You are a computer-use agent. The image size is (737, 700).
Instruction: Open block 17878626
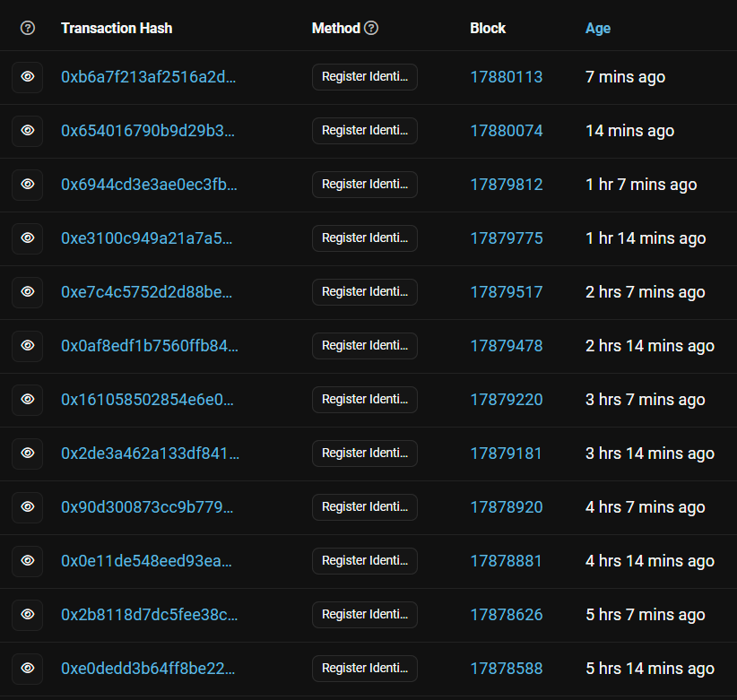(507, 615)
